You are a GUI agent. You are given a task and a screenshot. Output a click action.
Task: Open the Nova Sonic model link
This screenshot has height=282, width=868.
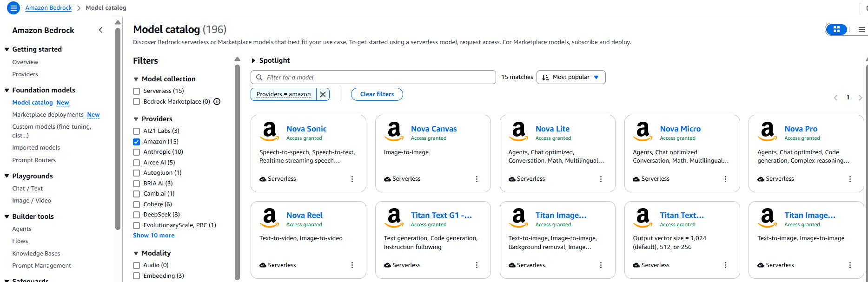[x=306, y=129]
